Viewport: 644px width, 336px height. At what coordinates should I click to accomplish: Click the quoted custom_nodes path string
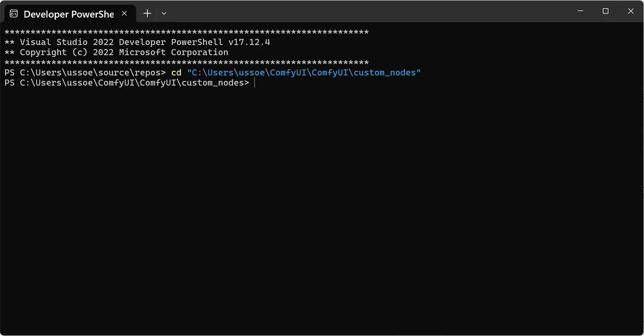pos(304,72)
